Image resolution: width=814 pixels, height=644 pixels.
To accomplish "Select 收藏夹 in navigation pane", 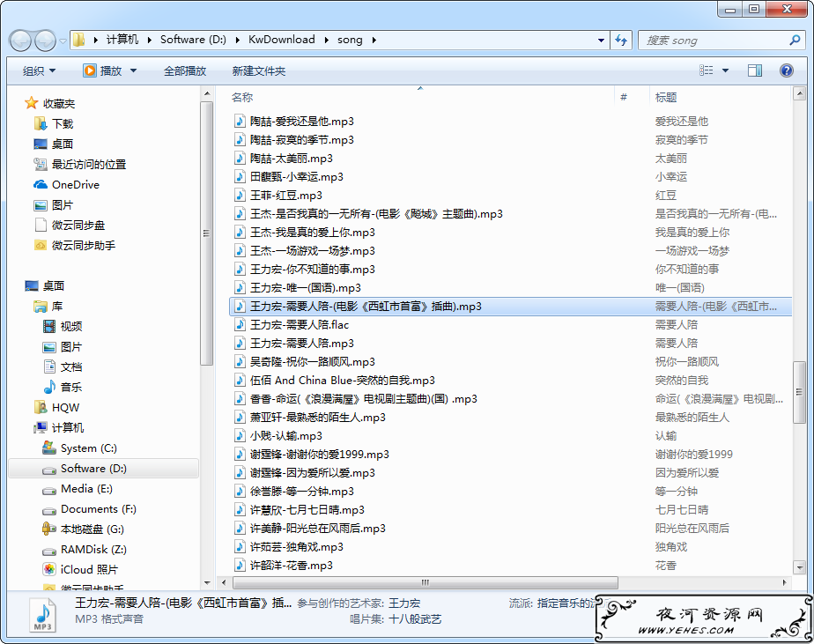I will (59, 103).
